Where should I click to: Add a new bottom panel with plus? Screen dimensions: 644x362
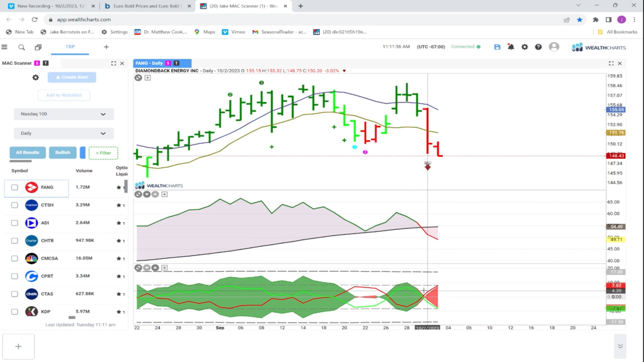tap(18, 347)
